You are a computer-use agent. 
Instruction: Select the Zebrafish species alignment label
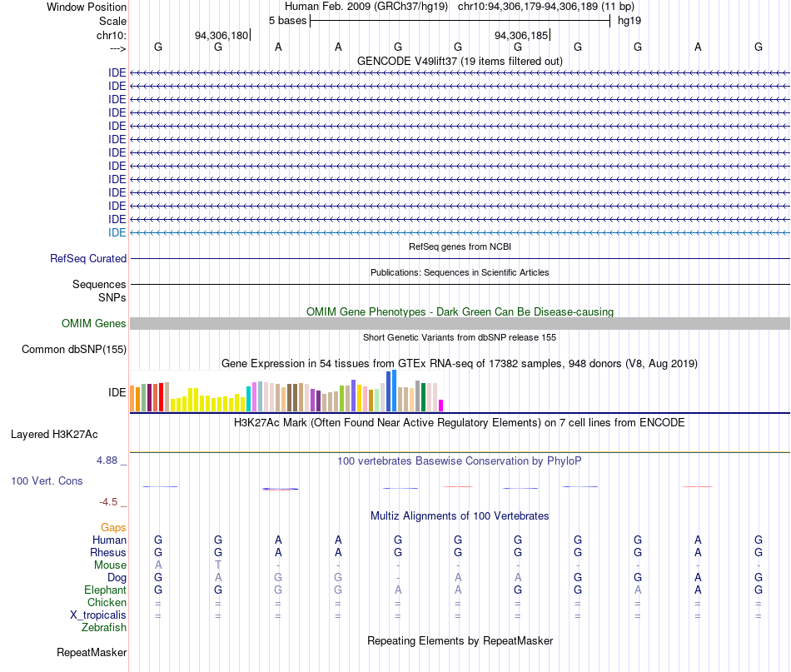tap(104, 628)
